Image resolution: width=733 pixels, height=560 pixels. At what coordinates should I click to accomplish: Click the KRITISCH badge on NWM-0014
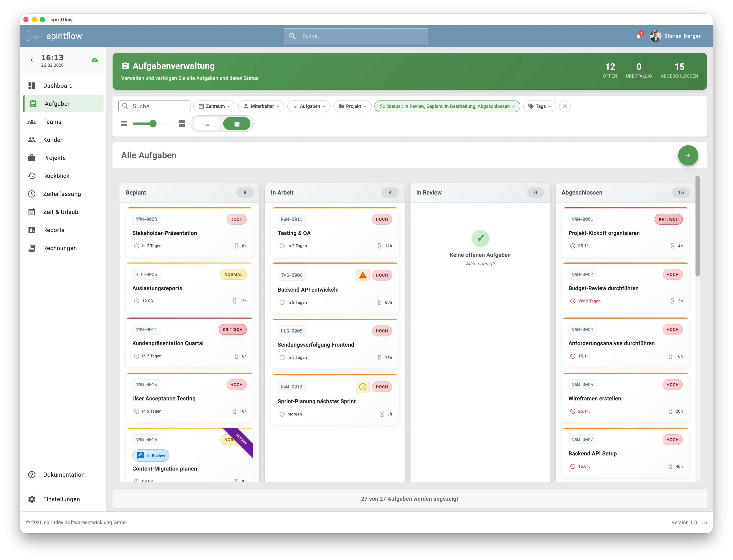point(232,329)
